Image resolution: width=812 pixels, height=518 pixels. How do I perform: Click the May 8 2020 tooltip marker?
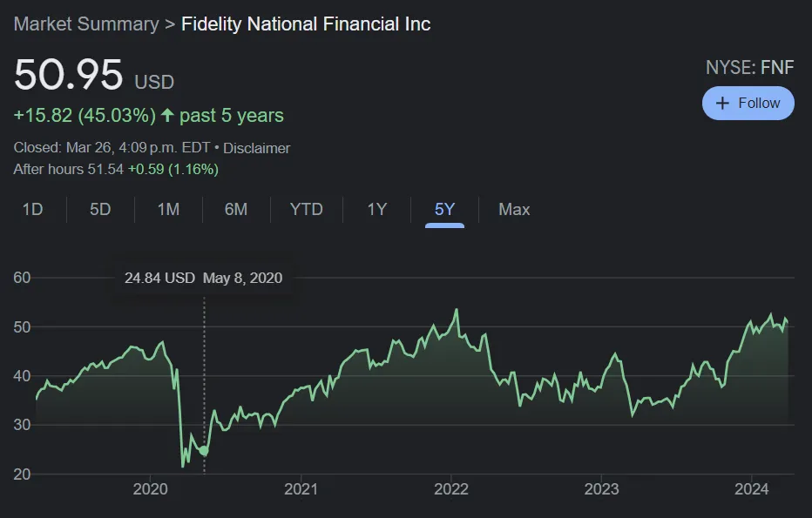click(x=206, y=278)
